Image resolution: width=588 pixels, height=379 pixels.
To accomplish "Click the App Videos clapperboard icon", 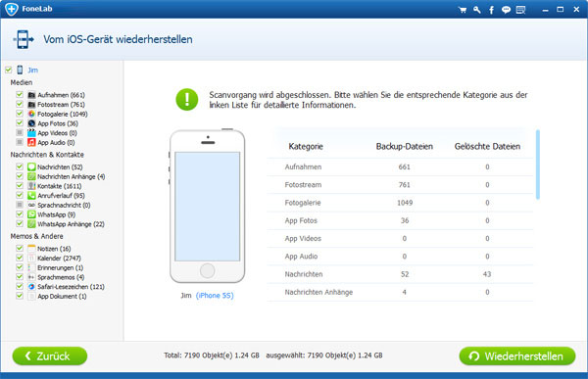I will coord(31,133).
